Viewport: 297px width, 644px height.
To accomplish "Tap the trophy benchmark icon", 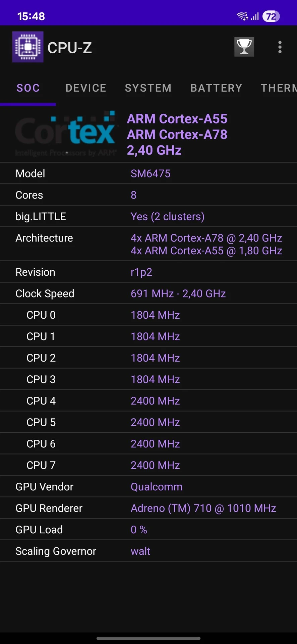I will [x=244, y=47].
